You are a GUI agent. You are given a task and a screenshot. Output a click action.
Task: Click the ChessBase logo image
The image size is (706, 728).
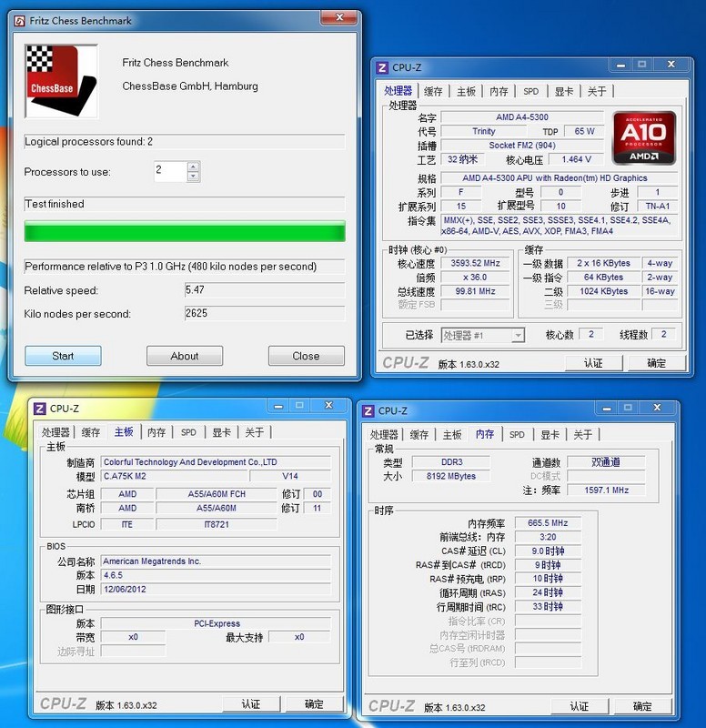[x=61, y=81]
